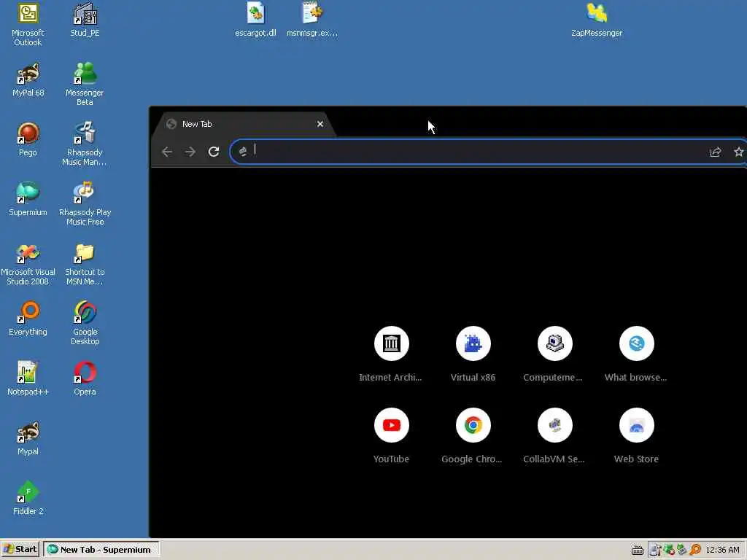
Task: Click the orange magnifier tray icon
Action: coord(695,550)
